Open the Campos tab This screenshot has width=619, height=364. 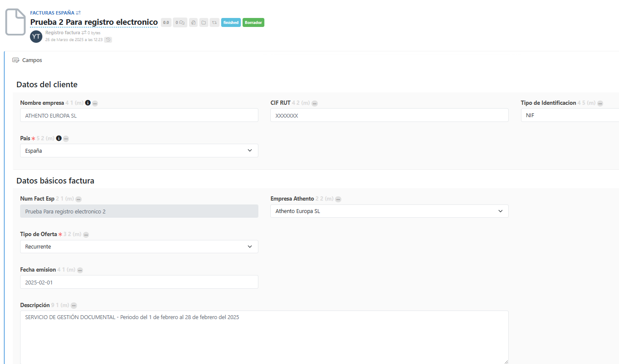point(27,60)
